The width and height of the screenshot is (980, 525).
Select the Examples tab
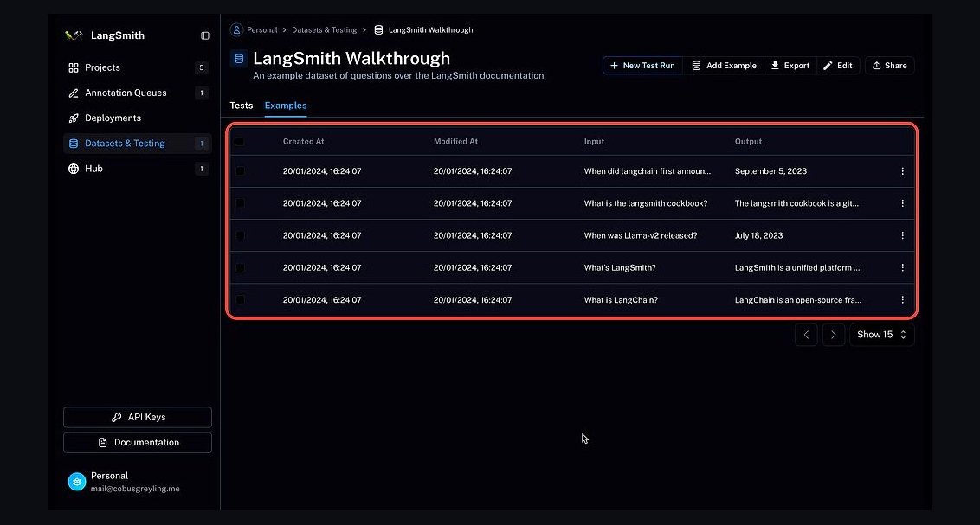click(286, 106)
